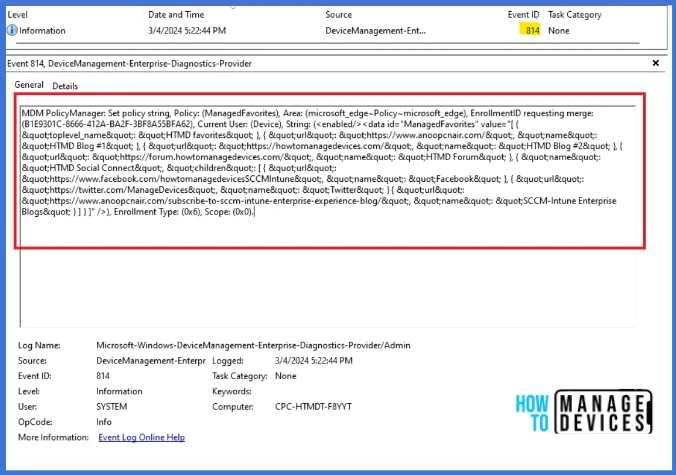
Task: Click the None task category cell in the list
Action: pyautogui.click(x=559, y=31)
